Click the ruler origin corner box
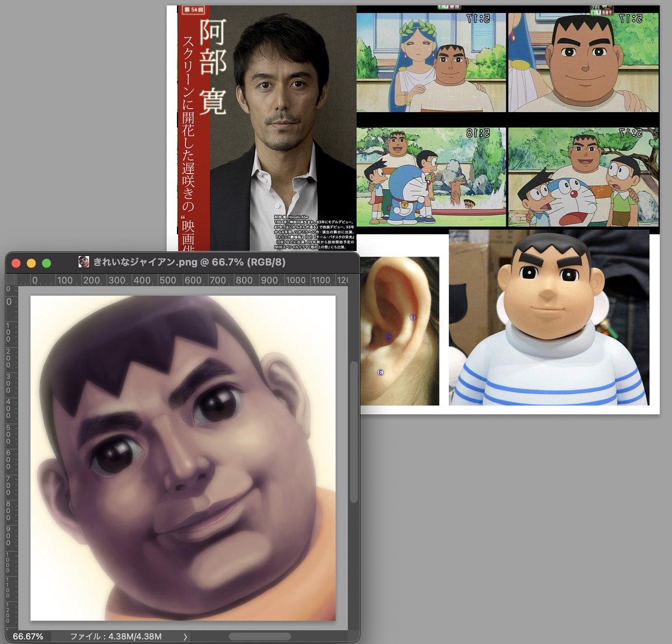Screen dimensions: 672x644 tap(12, 279)
